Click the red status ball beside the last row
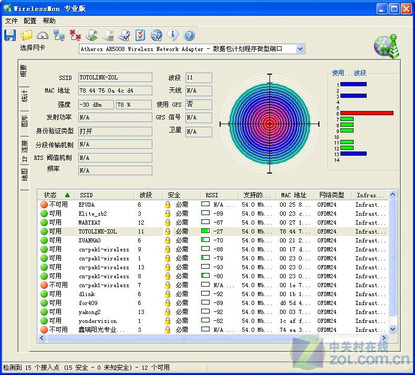The image size is (415, 375). (x=44, y=330)
